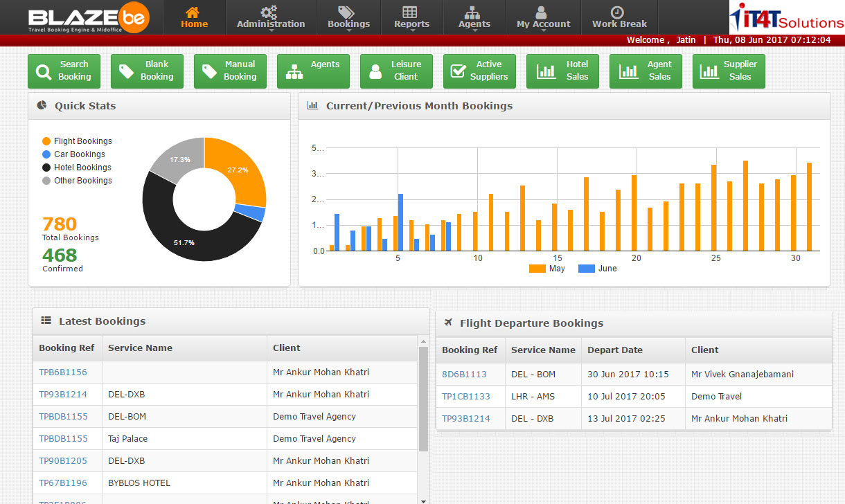845x504 pixels.
Task: Click the bar chart icon on Supplier Sales
Action: coord(710,71)
